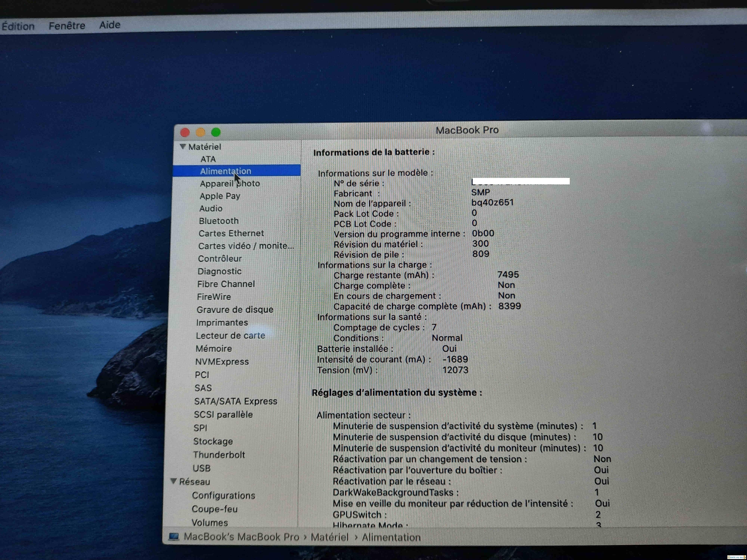Select SPI in the sidebar
The width and height of the screenshot is (747, 560).
point(200,428)
